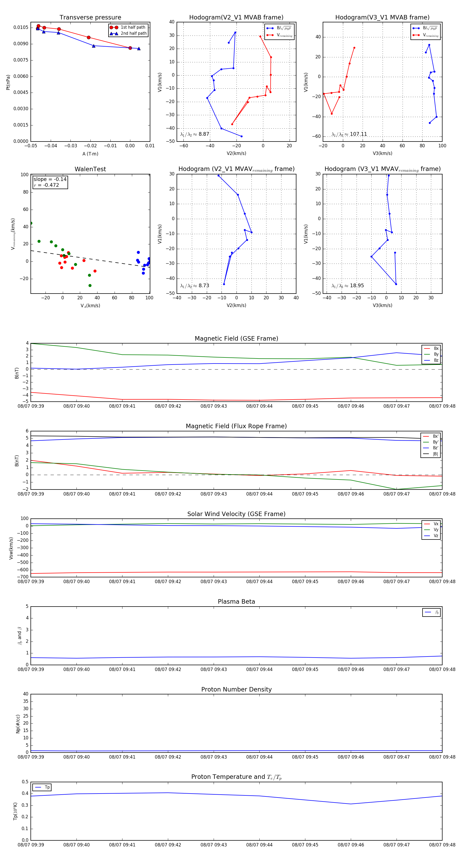
Task: Click the 'Magnetic Field (Flux Rope Frame)' title
Action: click(236, 426)
